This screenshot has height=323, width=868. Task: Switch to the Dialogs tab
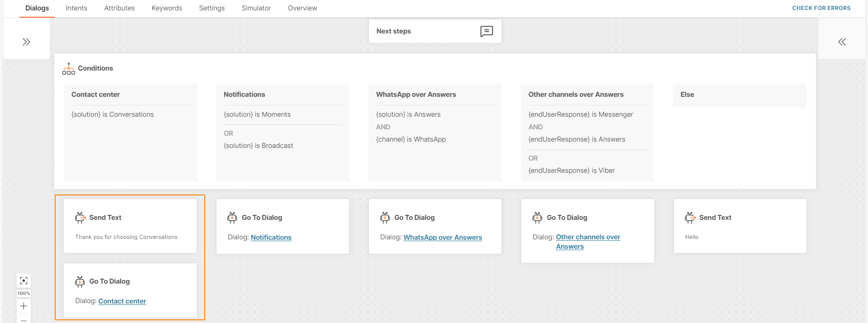click(x=37, y=8)
